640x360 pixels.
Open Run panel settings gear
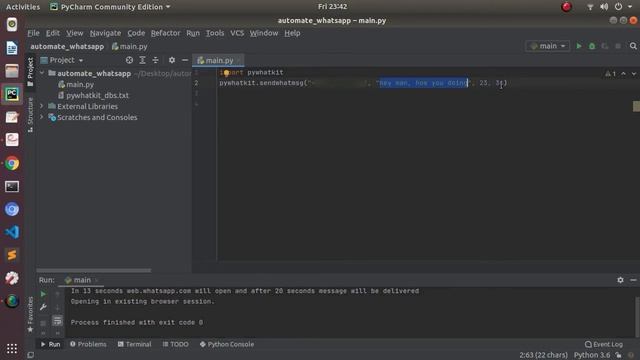click(x=620, y=280)
